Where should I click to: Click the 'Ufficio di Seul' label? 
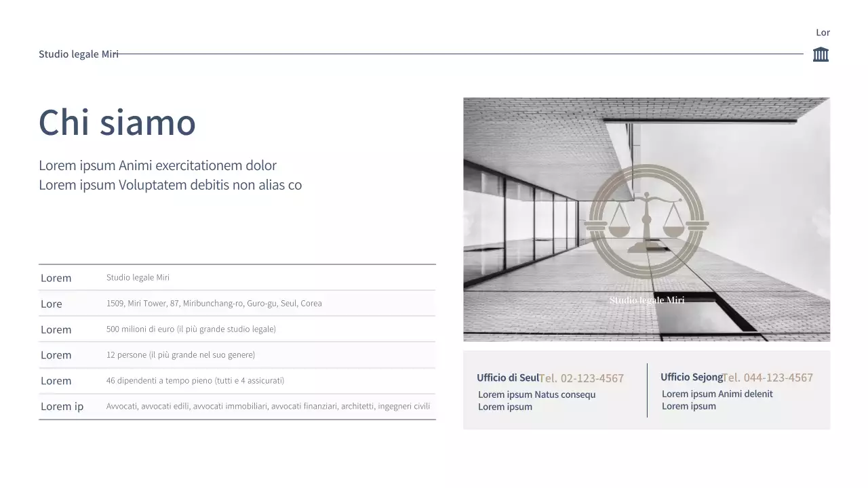507,377
